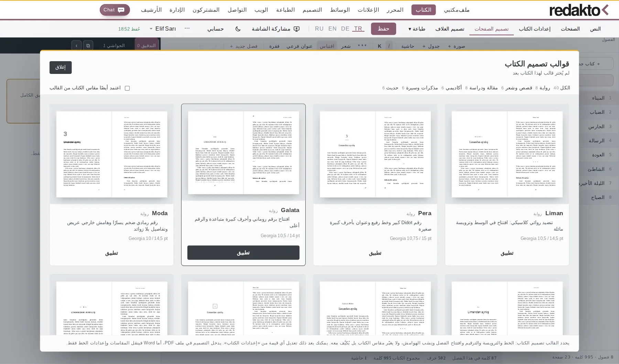The height and width of the screenshot is (364, 619).
Task: Click the K bold formatting button
Action: (x=380, y=46)
